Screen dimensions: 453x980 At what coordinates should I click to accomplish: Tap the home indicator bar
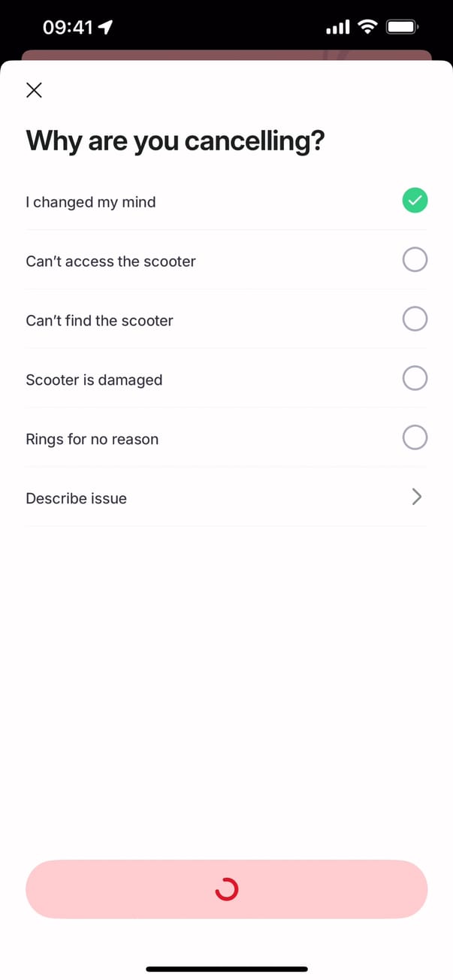coord(226,969)
